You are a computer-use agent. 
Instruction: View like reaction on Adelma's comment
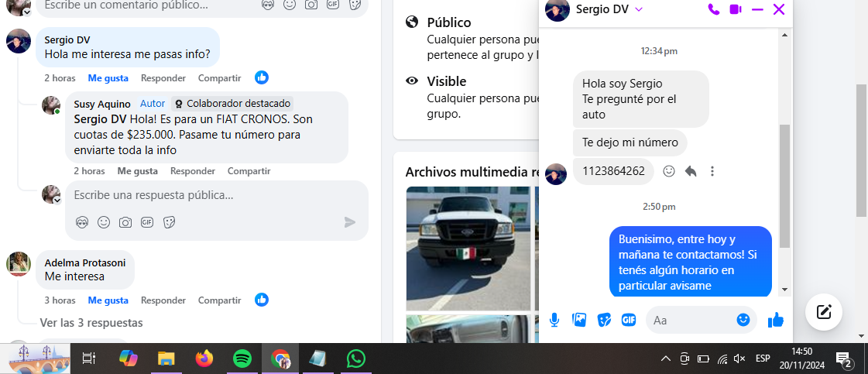click(262, 300)
